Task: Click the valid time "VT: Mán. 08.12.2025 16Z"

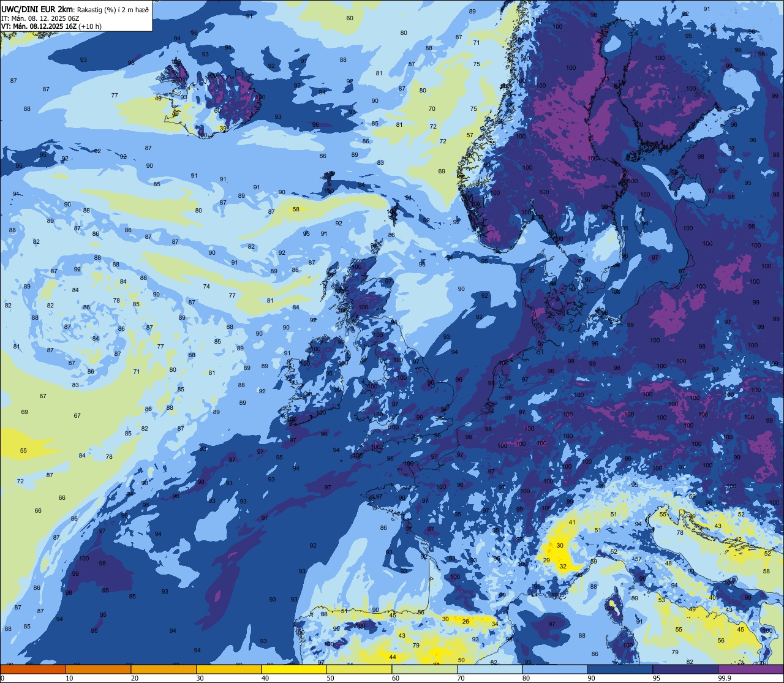Action: (x=39, y=26)
